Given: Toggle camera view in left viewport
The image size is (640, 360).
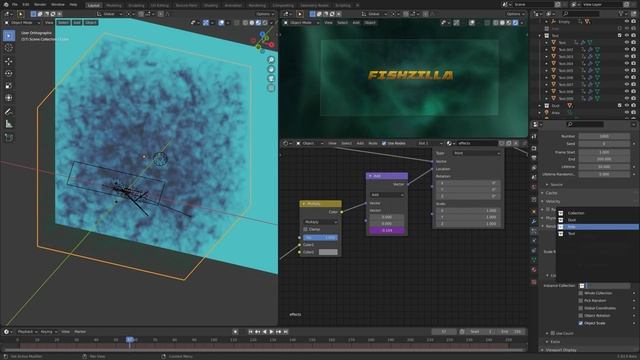Looking at the screenshot, I should (x=271, y=78).
